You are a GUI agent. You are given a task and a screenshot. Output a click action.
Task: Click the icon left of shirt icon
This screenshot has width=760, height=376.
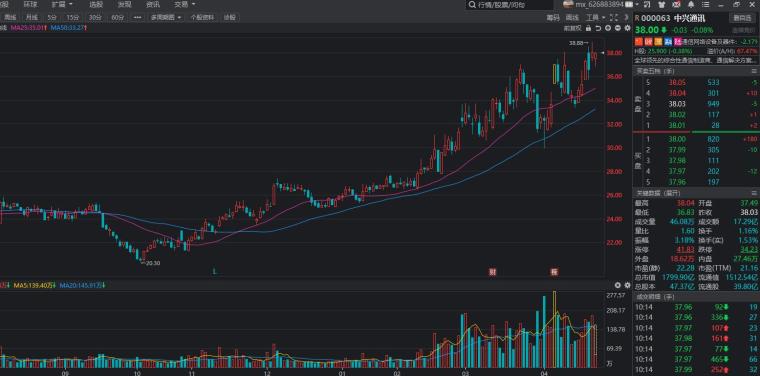(x=647, y=5)
